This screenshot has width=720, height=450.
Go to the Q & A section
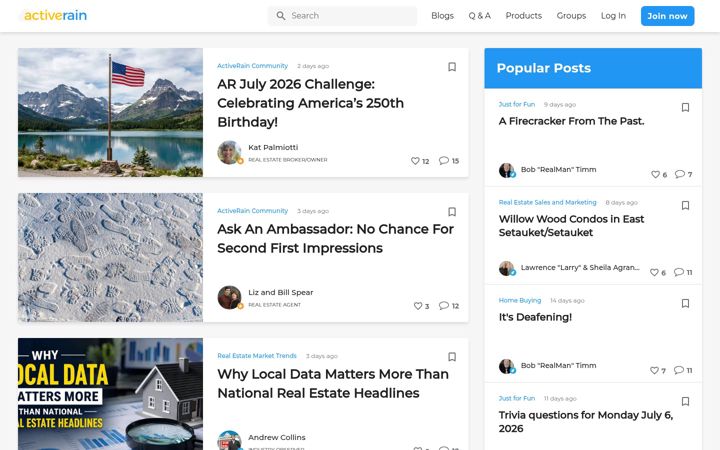pyautogui.click(x=479, y=16)
